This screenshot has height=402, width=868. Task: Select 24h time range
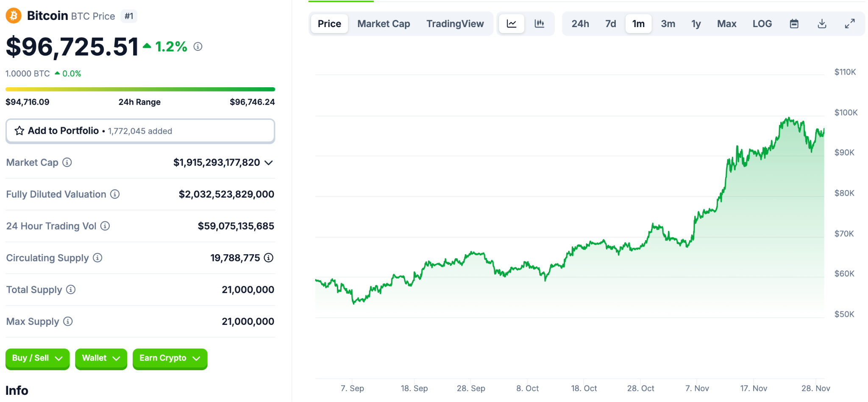pyautogui.click(x=580, y=24)
